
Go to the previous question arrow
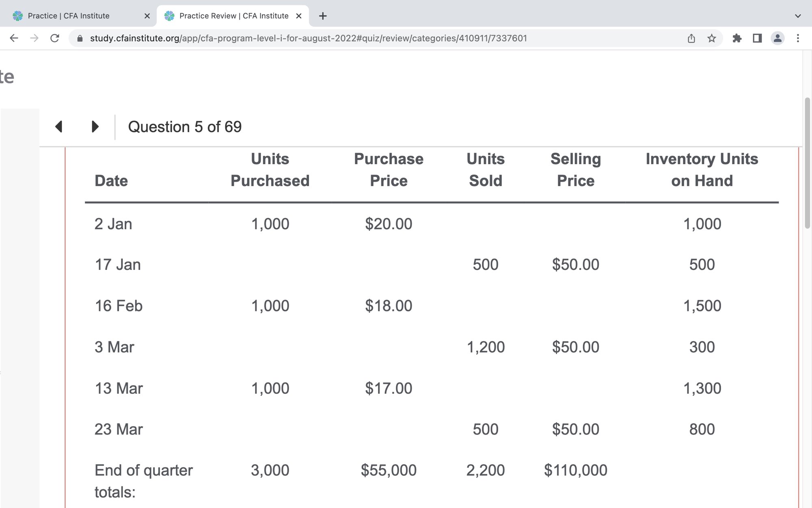[59, 126]
